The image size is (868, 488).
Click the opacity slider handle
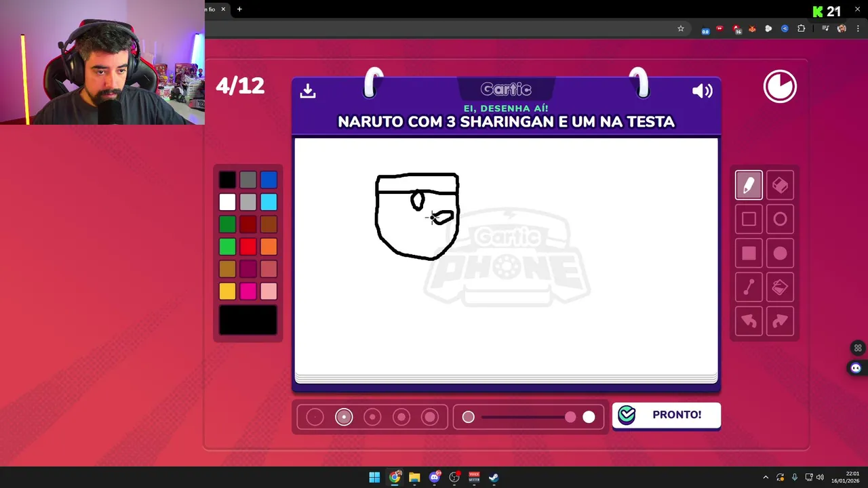[570, 417]
